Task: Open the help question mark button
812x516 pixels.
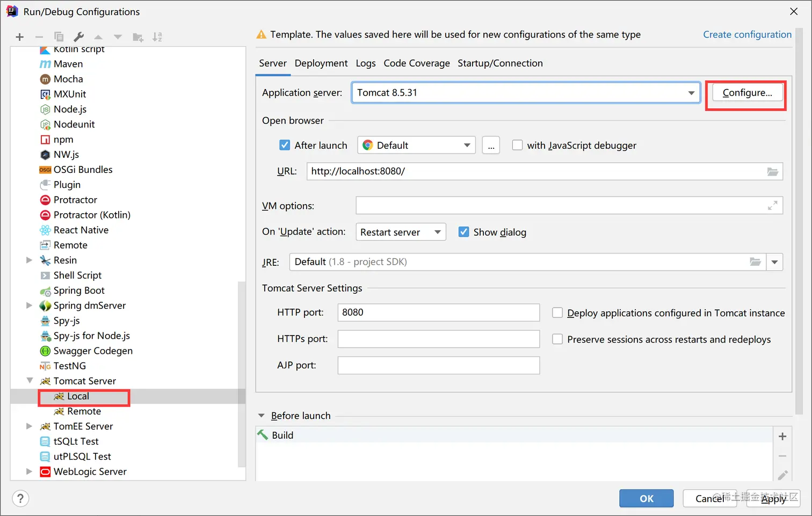Action: [20, 499]
